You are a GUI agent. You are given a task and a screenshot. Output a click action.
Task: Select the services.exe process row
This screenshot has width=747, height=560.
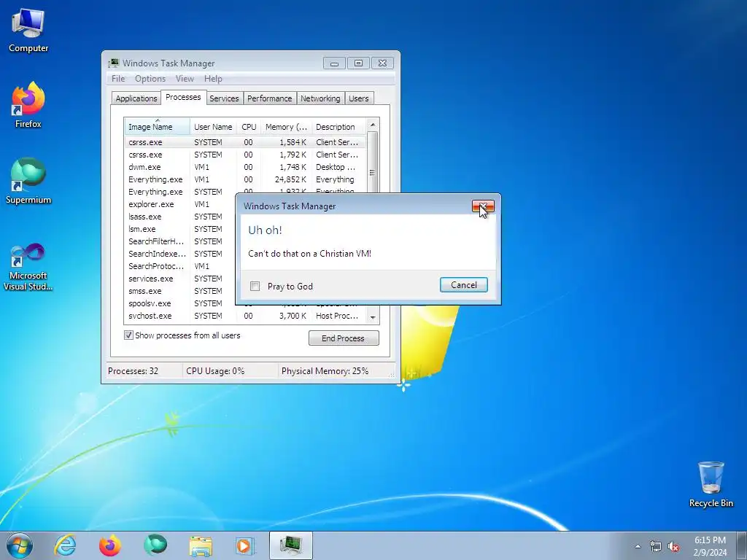tap(180, 279)
